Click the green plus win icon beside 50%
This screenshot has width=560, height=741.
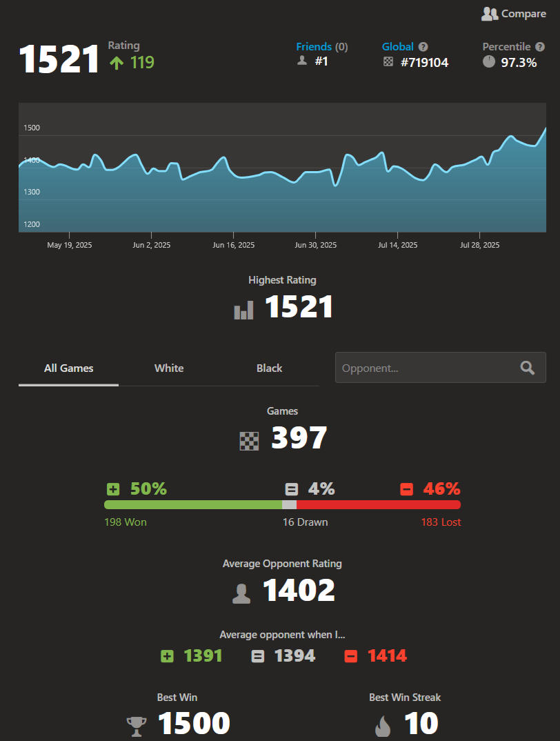point(113,489)
